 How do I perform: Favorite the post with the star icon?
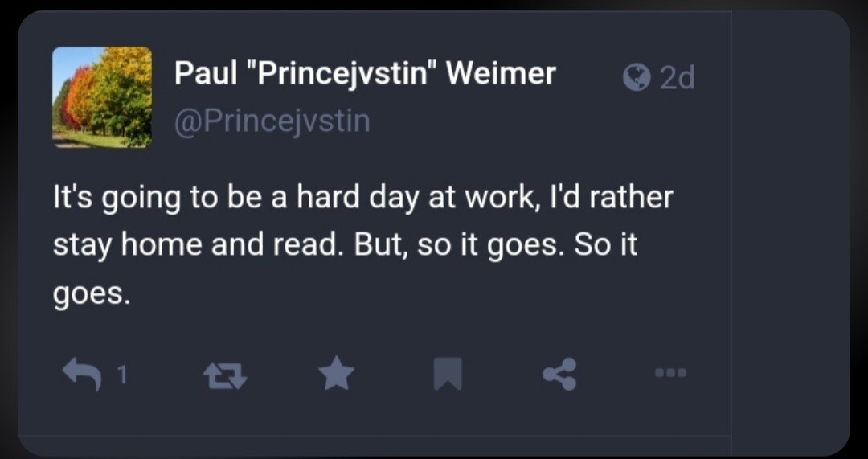[x=335, y=374]
